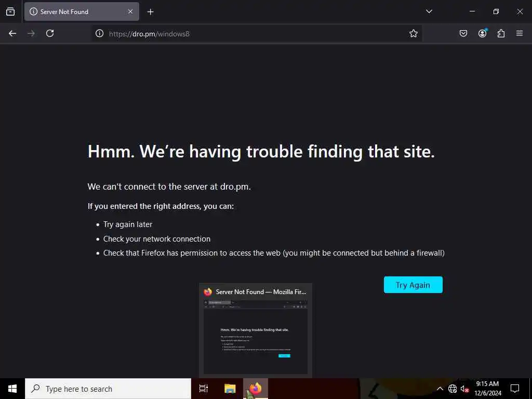Screen dimensions: 532x399
Task: Open the Save to Pocket icon
Action: [x=463, y=33]
